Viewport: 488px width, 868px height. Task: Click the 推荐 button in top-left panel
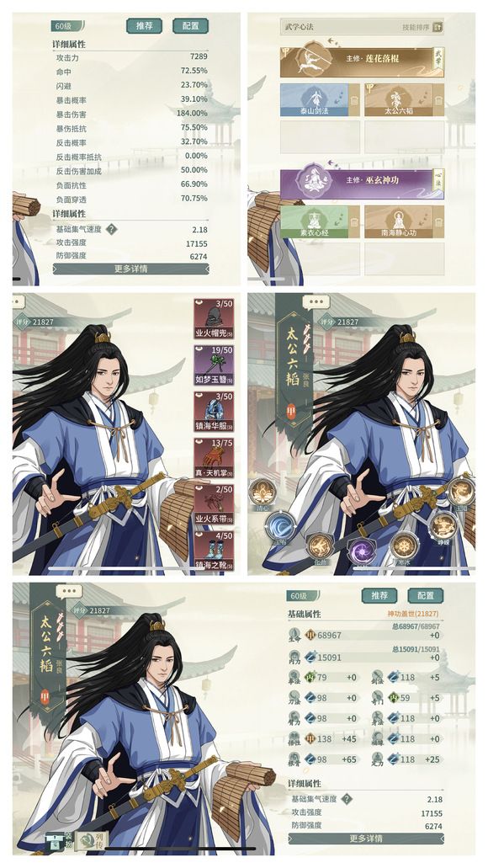145,26
